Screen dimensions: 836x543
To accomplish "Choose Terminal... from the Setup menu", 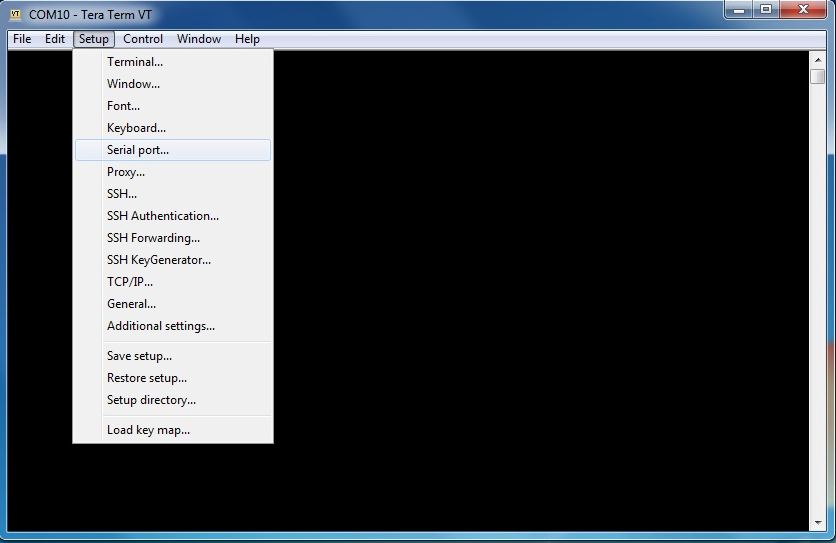I will pyautogui.click(x=173, y=62).
